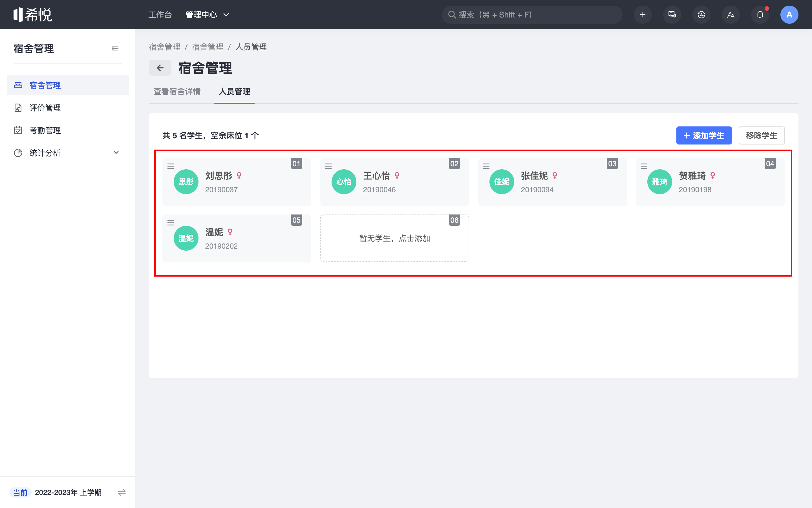The image size is (812, 508).
Task: Open the font size language icon
Action: (x=731, y=15)
